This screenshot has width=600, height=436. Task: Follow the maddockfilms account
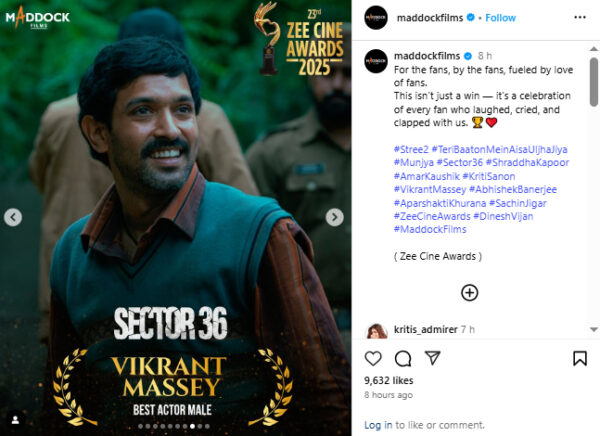(501, 18)
